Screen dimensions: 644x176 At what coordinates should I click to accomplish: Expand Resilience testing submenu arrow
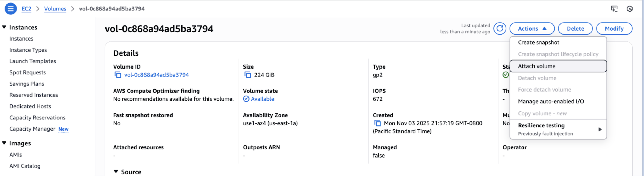pos(600,129)
